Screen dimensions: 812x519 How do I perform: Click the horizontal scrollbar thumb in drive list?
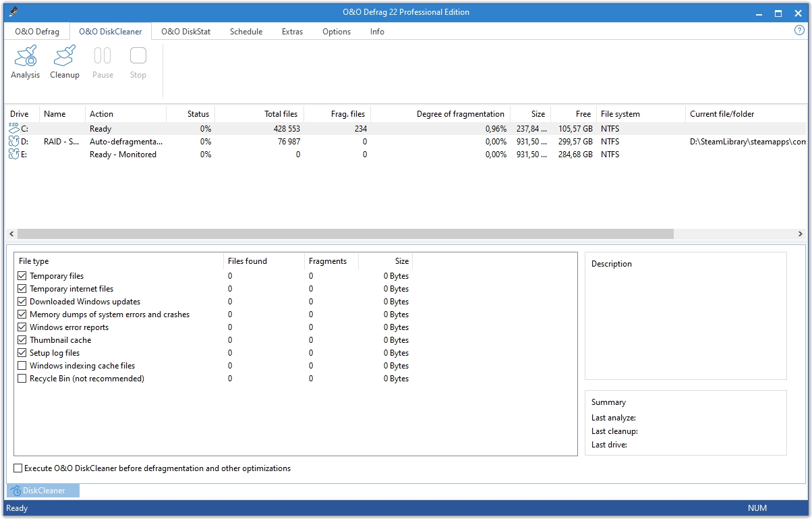(345, 234)
